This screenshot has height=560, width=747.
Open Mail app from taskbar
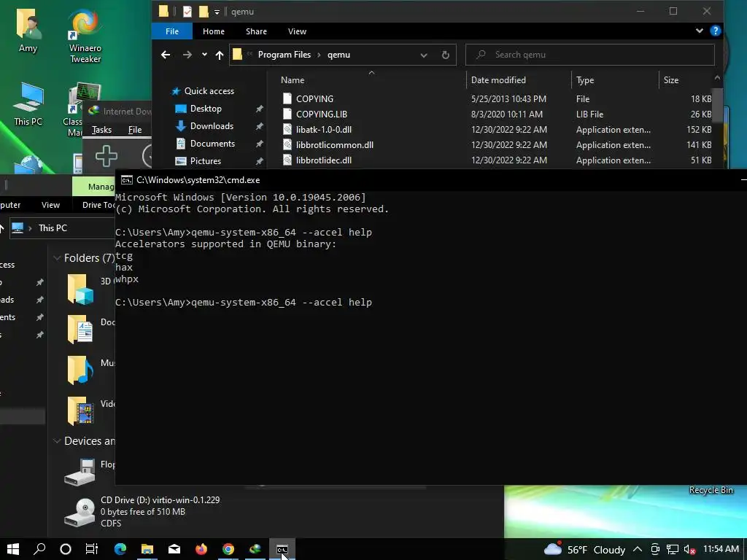point(174,549)
